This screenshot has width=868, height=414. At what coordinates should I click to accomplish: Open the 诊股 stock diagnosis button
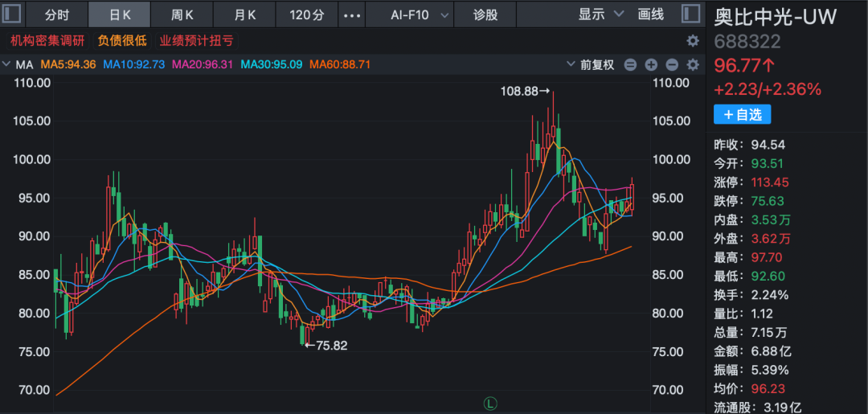coord(485,14)
